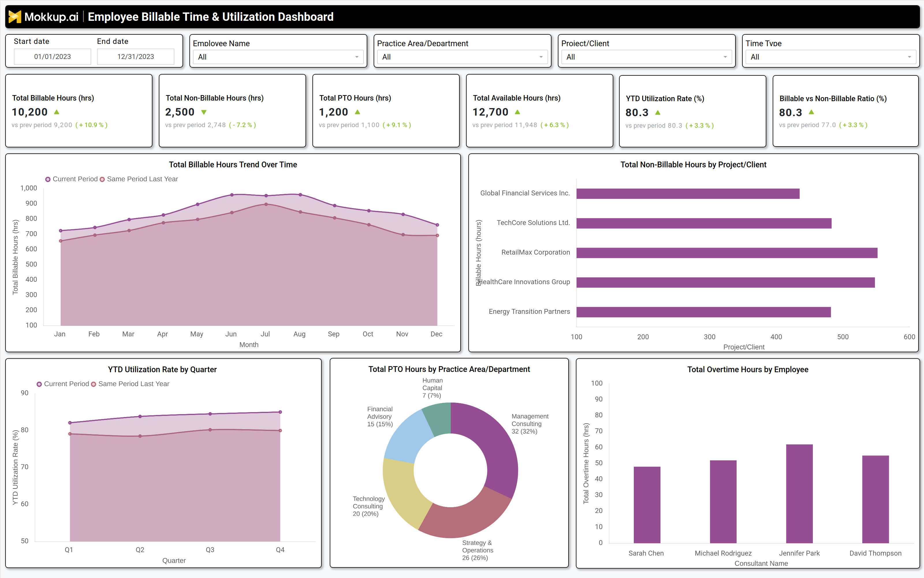
Task: Select Sarah Chen's overtime bar
Action: coord(647,505)
